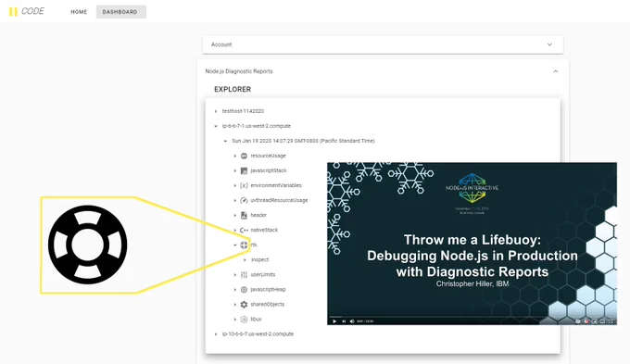Open the HOME menu item
The image size is (630, 364).
(79, 12)
